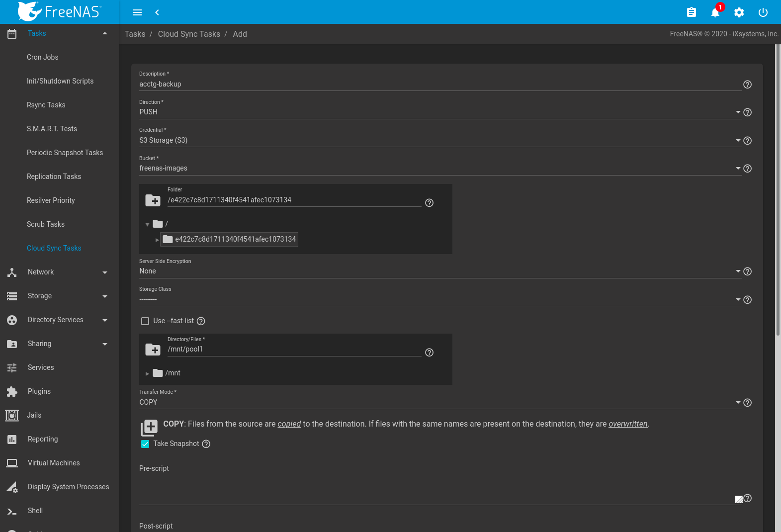This screenshot has width=781, height=532.
Task: Open the settings gear in top bar
Action: (x=739, y=12)
